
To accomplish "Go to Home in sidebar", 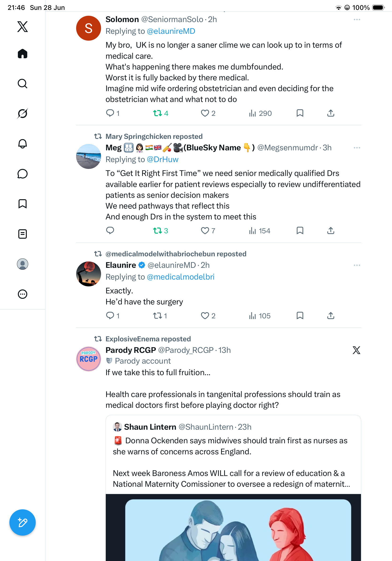I will [x=23, y=54].
